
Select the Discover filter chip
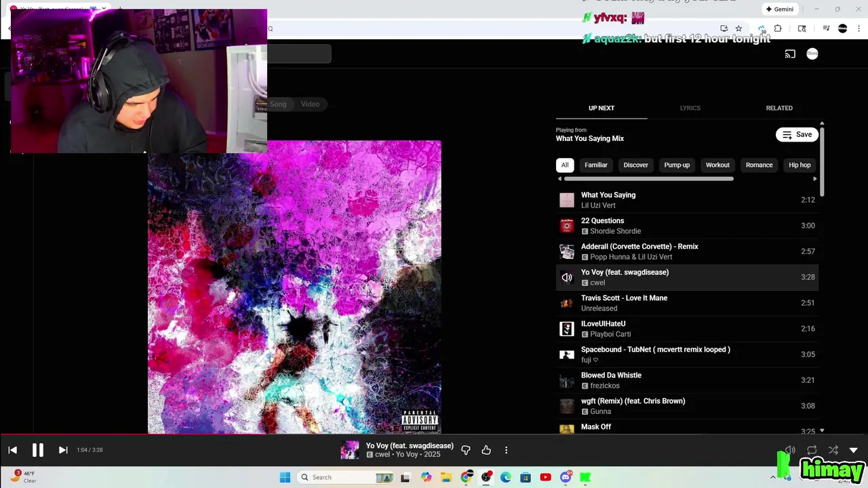636,165
